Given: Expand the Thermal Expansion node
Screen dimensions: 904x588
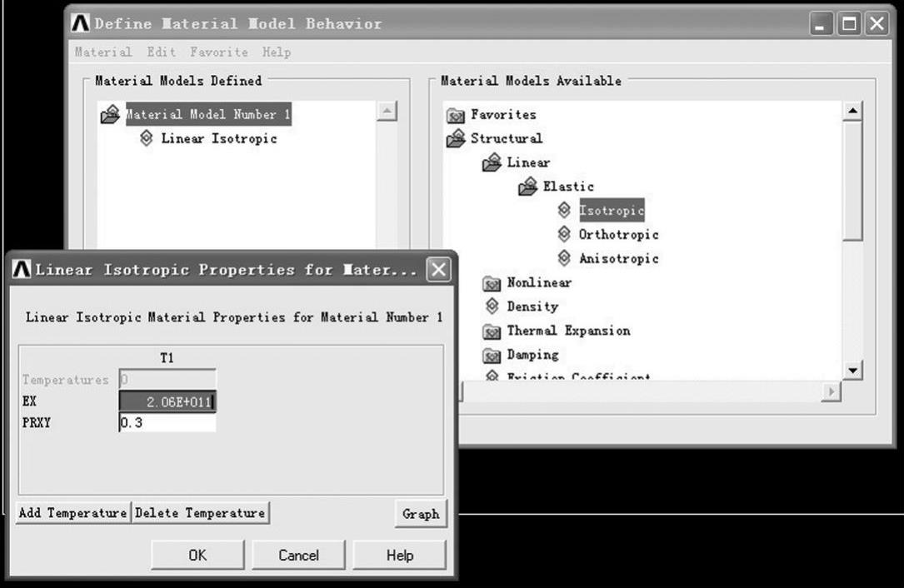Looking at the screenshot, I should point(568,331).
